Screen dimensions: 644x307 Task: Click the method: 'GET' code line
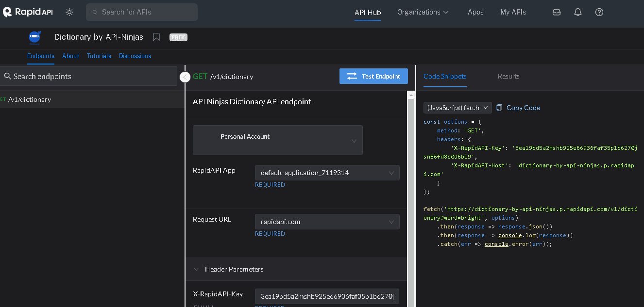point(460,130)
